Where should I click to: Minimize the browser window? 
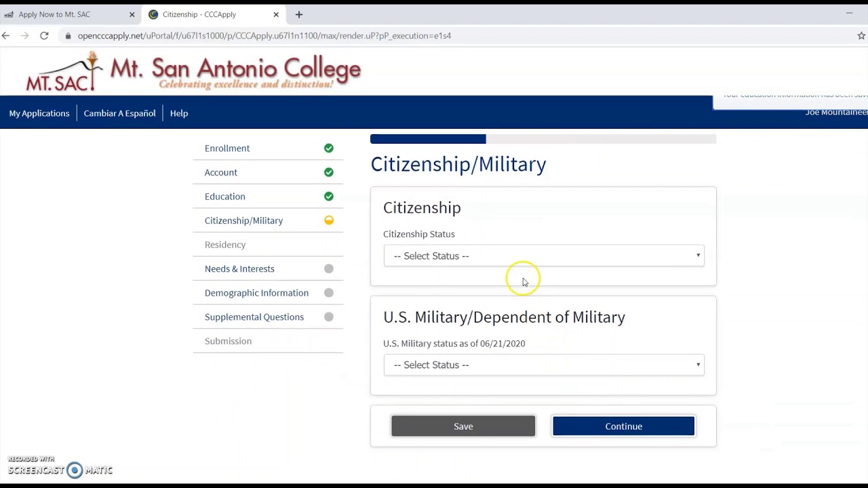pyautogui.click(x=849, y=13)
